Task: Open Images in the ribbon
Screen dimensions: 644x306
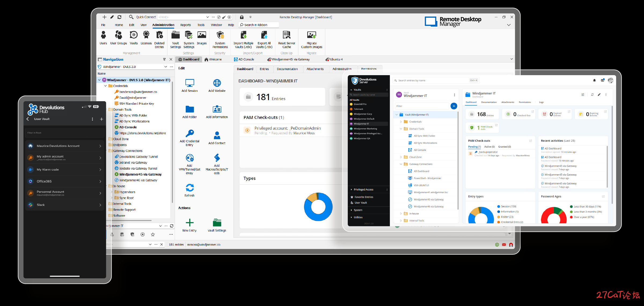Action: pos(202,38)
